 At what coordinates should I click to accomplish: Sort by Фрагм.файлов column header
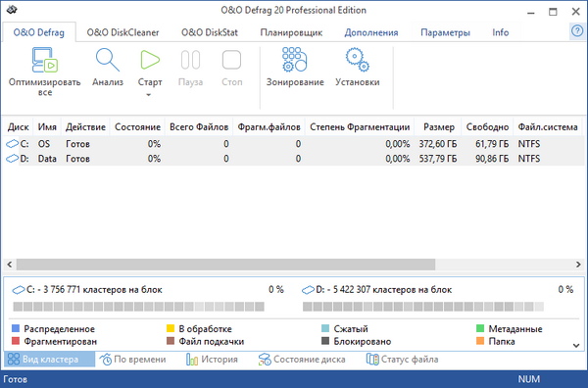pyautogui.click(x=269, y=127)
